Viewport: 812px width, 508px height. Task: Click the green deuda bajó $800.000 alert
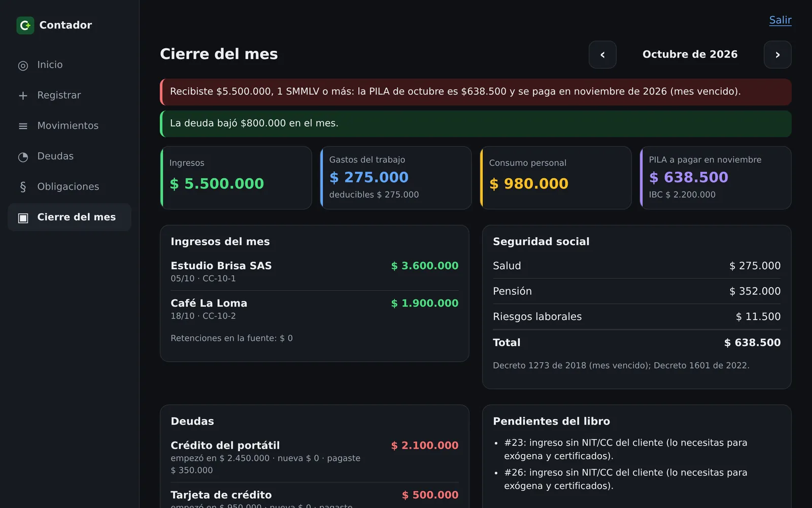[476, 123]
